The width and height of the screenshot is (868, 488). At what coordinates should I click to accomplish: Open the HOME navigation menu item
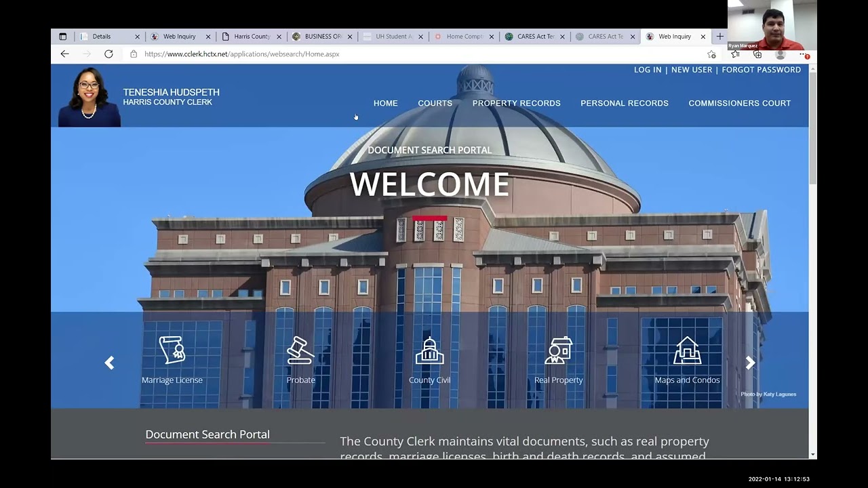pyautogui.click(x=385, y=103)
